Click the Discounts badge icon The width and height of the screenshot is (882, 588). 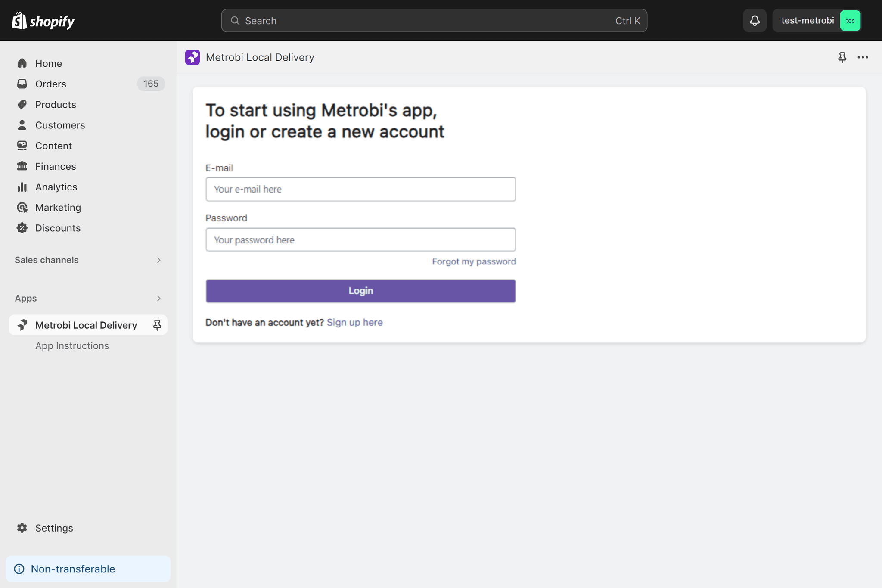point(22,228)
